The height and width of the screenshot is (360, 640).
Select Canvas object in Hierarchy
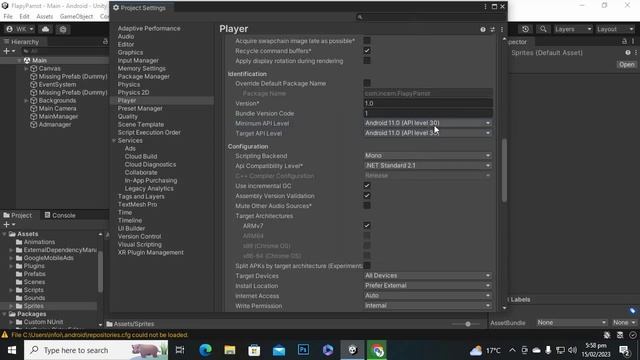(49, 69)
